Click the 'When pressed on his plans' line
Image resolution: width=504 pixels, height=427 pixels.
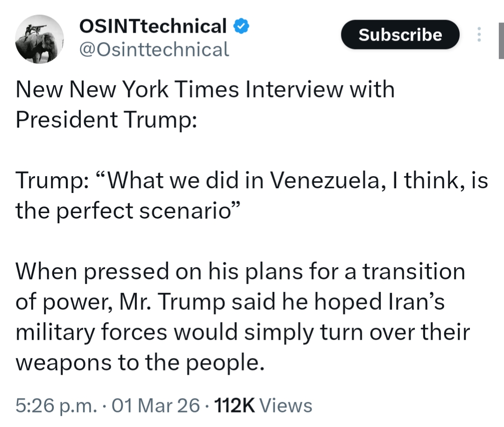tap(240, 272)
